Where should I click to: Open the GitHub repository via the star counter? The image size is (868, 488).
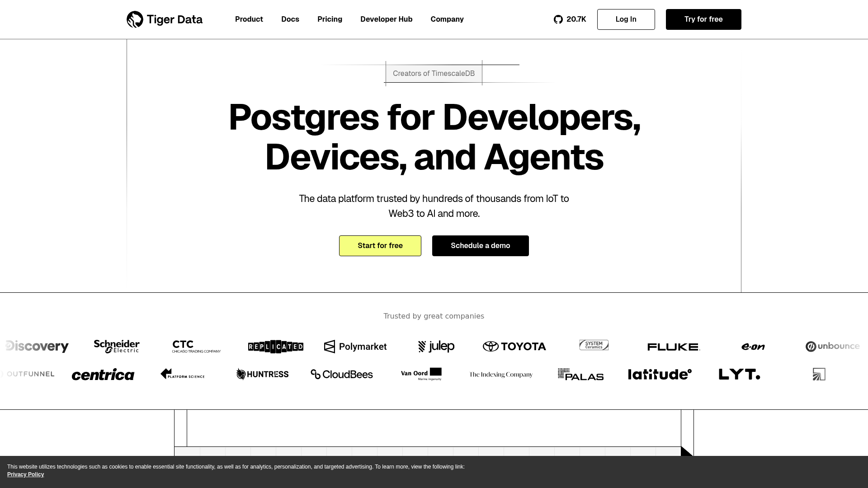click(x=569, y=19)
